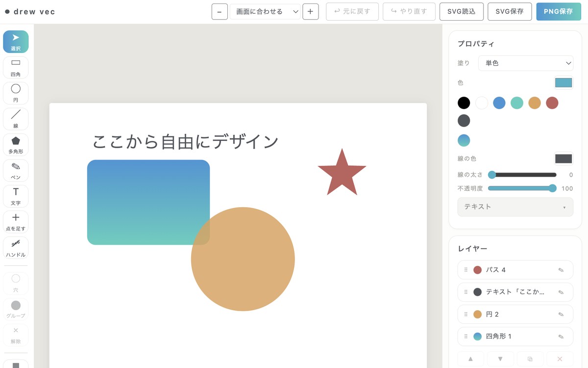Viewport: 588px width, 368px height.
Task: Edit name of パス 4 layer
Action: [x=561, y=270]
